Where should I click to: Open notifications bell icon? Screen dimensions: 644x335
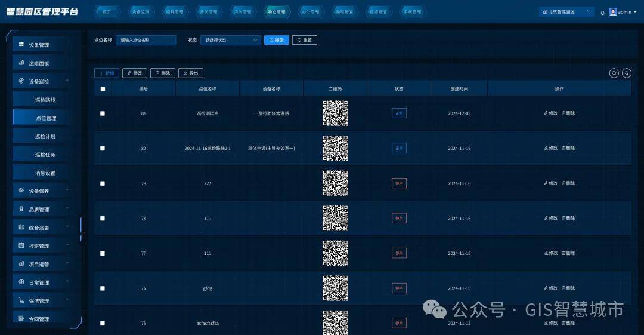click(602, 13)
